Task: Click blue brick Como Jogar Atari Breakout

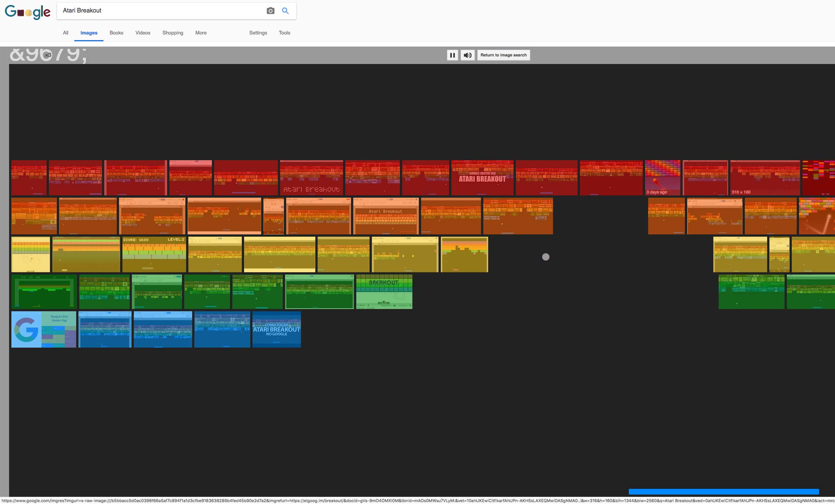Action: (277, 330)
